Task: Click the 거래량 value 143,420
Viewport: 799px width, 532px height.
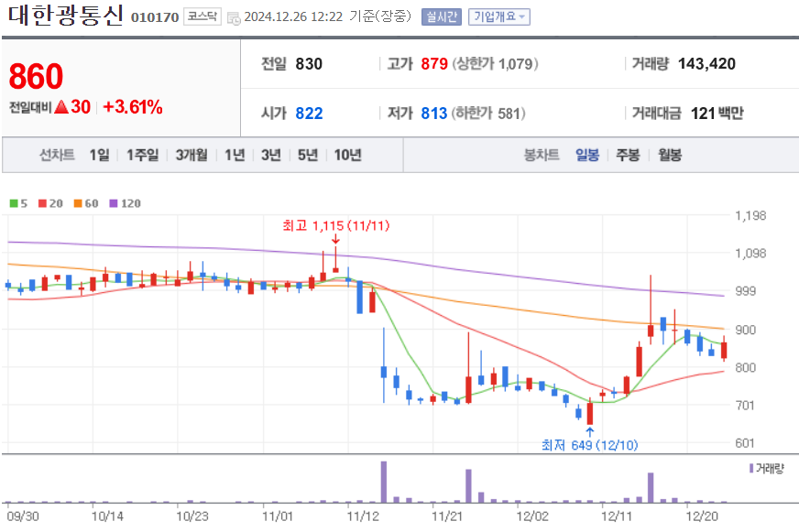Action: [706, 63]
